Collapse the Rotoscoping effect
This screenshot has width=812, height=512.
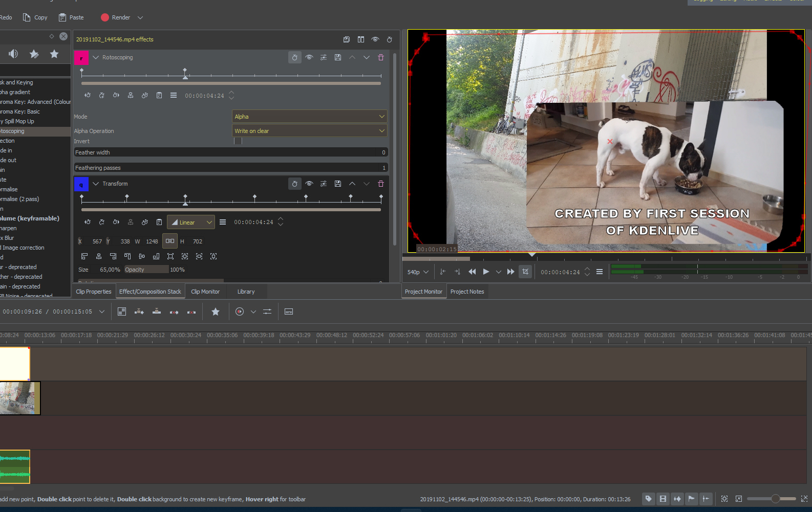pyautogui.click(x=96, y=57)
